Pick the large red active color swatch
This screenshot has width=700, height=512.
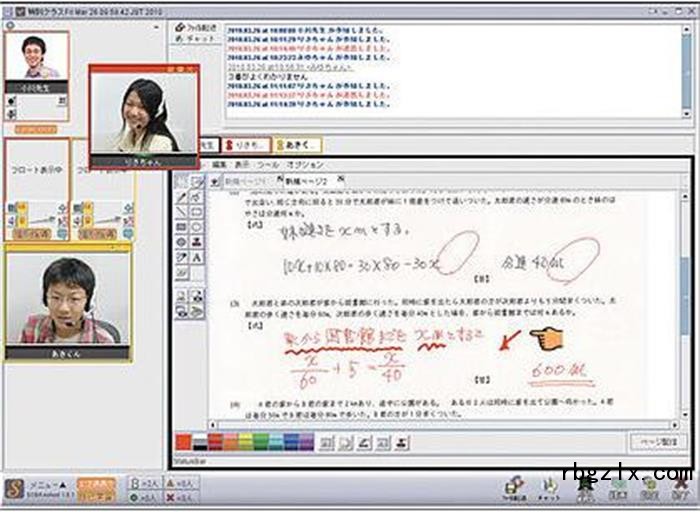[183, 442]
